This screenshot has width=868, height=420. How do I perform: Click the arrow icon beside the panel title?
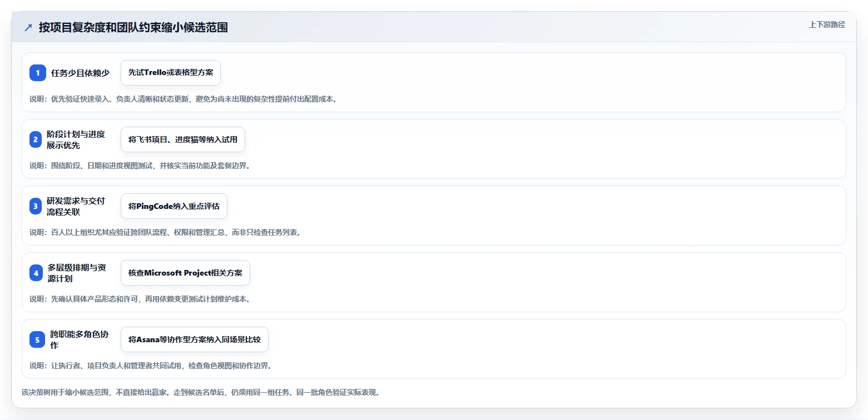[x=28, y=27]
